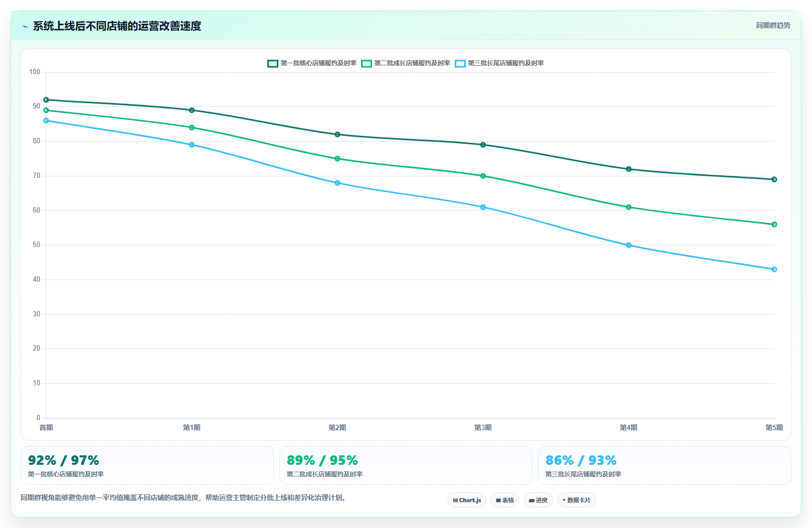Click the light green point at 第5期 (56)
Screen dimensions: 812x528
[774, 224]
